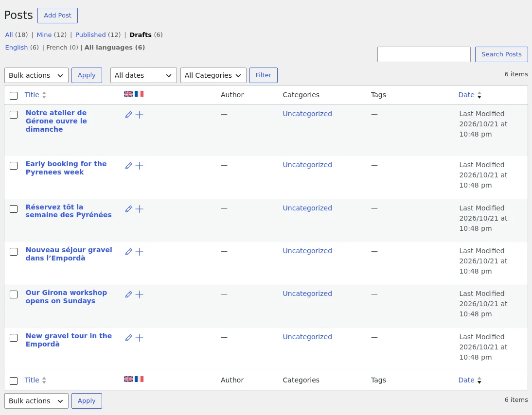
Task: Click Uncategorized in Réservez tôt row
Action: [307, 208]
